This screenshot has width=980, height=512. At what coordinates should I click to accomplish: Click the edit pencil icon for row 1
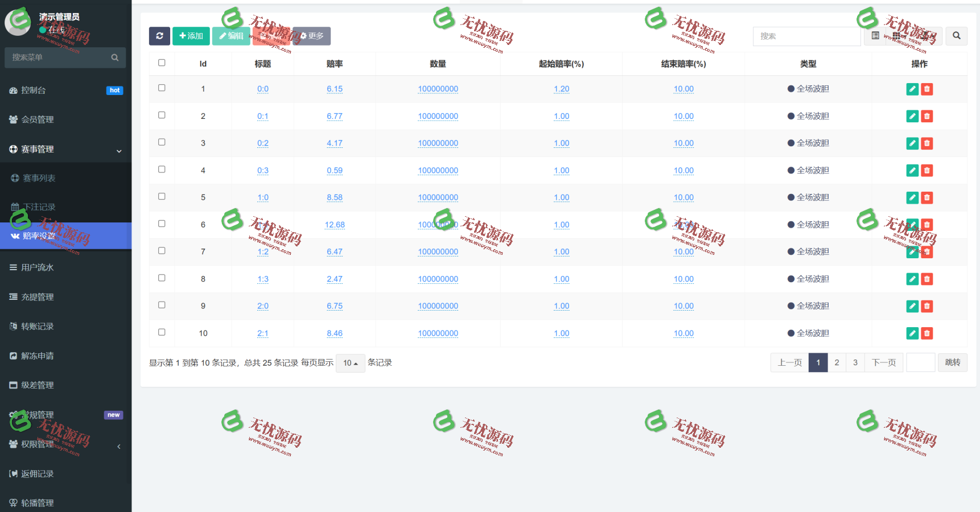tap(912, 89)
